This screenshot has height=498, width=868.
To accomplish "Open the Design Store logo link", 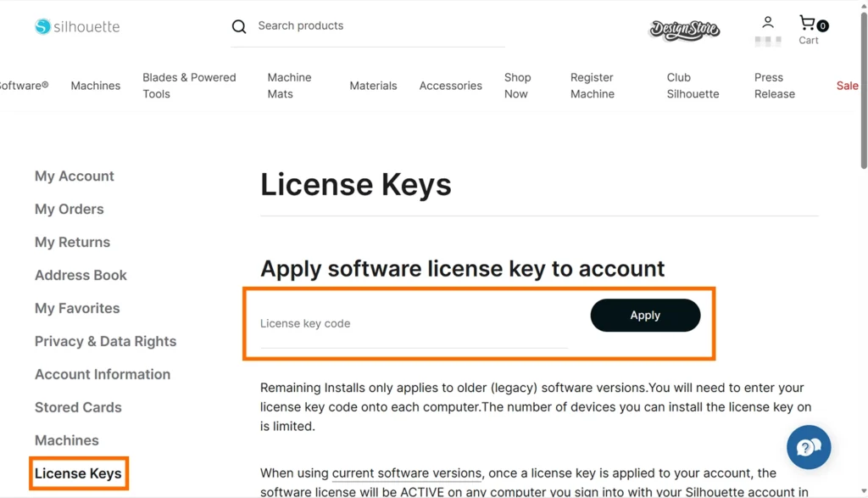I will coord(684,30).
